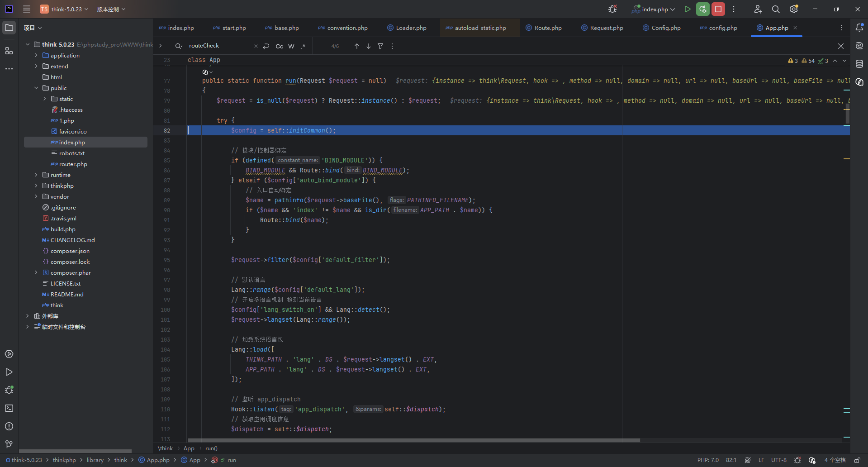This screenshot has height=467, width=868.
Task: Toggle reader mode status bar icon
Action: (748, 460)
